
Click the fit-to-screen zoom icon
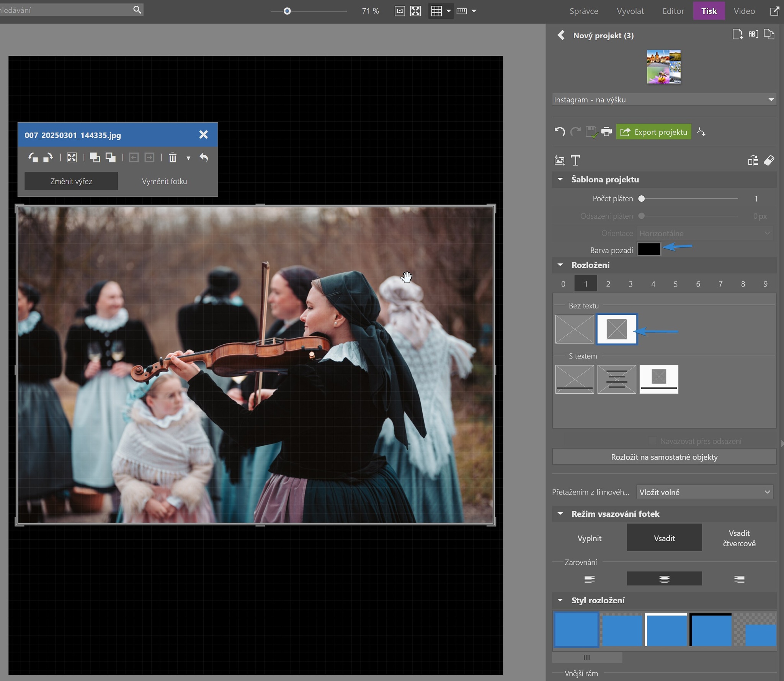(x=415, y=11)
